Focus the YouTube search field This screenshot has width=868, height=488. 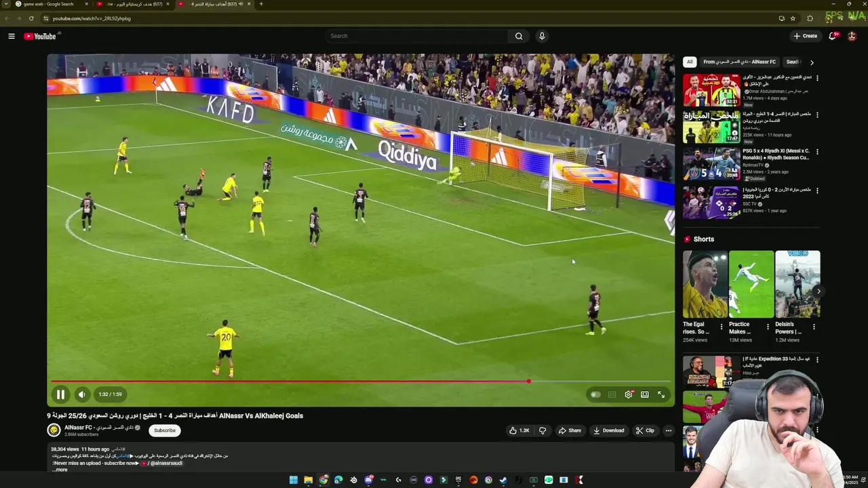point(417,36)
